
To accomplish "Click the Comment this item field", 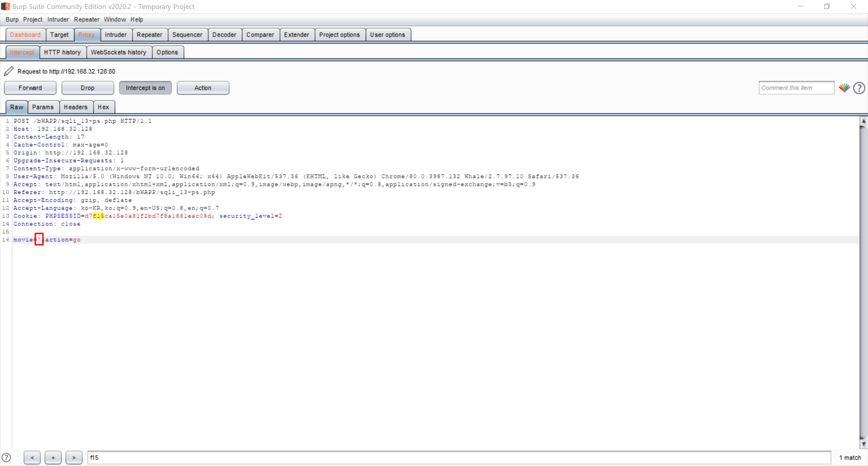I will [796, 88].
